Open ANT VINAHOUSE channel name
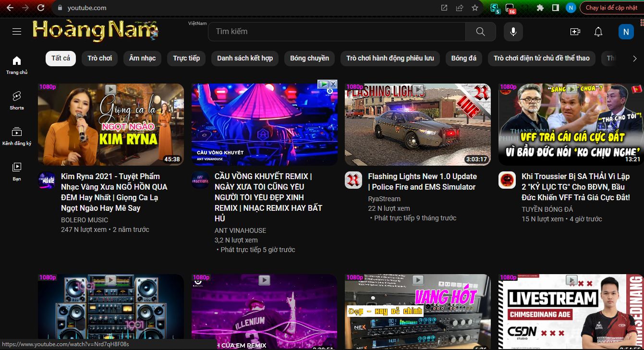This screenshot has height=350, width=644. pyautogui.click(x=240, y=230)
